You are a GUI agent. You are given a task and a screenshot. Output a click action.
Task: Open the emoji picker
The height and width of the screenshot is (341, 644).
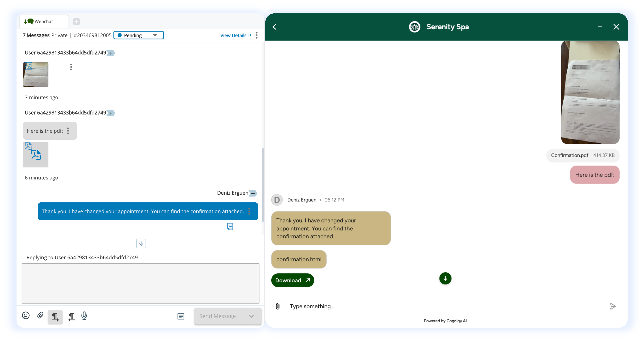click(26, 316)
